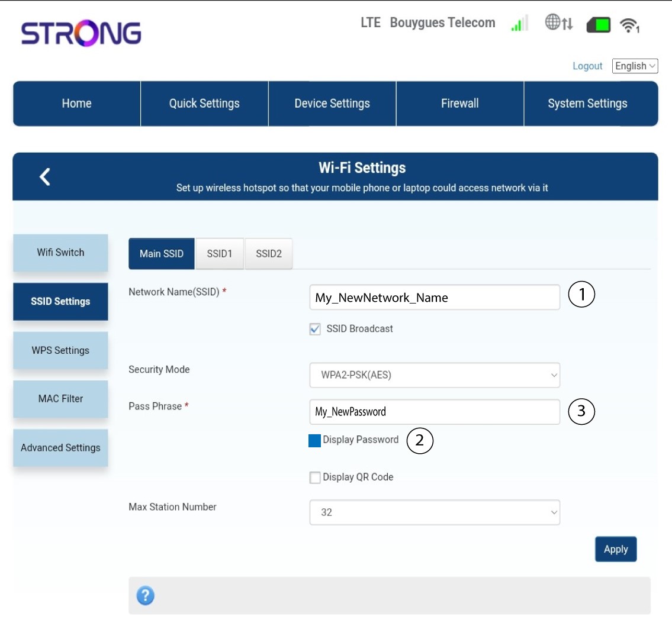Image resolution: width=672 pixels, height=639 pixels.
Task: Open WPS Settings in the sidebar
Action: click(x=60, y=350)
